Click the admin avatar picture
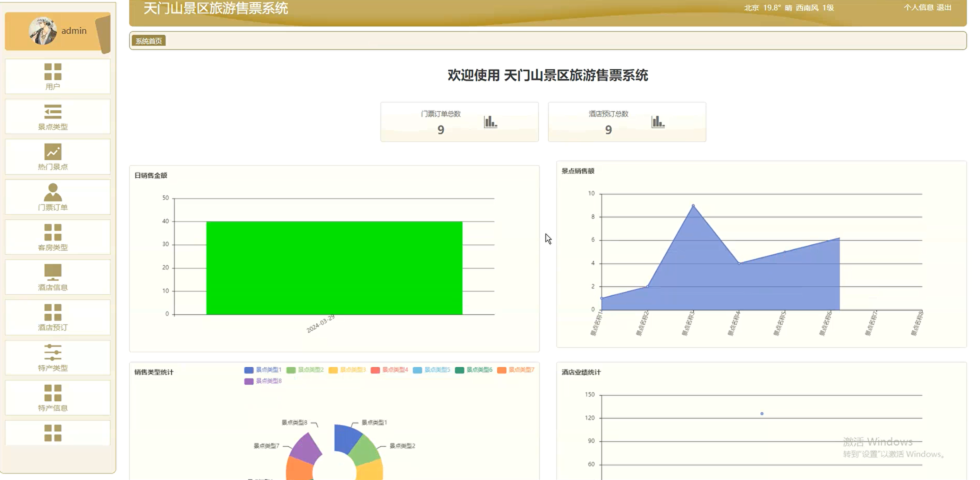 pos(43,31)
